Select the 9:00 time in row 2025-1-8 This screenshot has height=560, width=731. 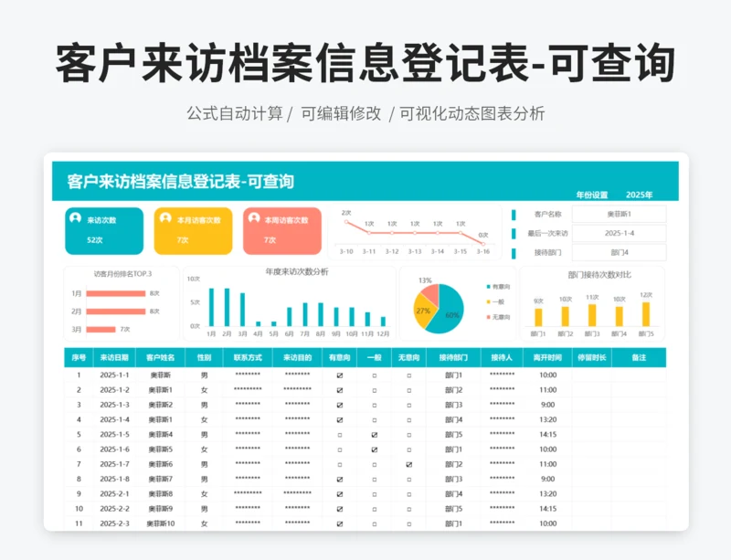547,479
